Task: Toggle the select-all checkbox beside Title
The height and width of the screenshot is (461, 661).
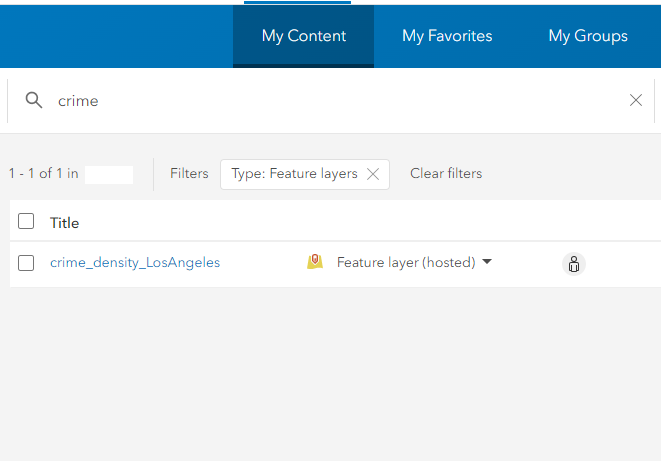Action: coord(26,222)
